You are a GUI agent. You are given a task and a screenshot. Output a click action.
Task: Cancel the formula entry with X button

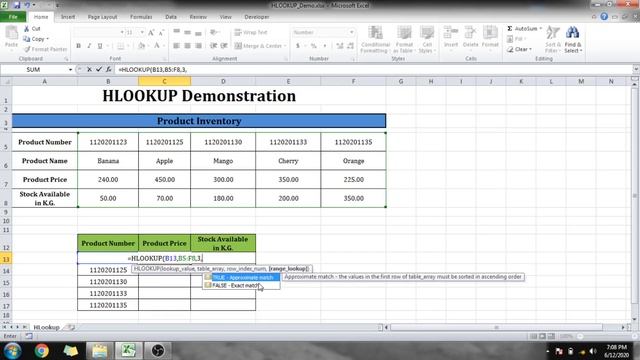click(x=89, y=69)
